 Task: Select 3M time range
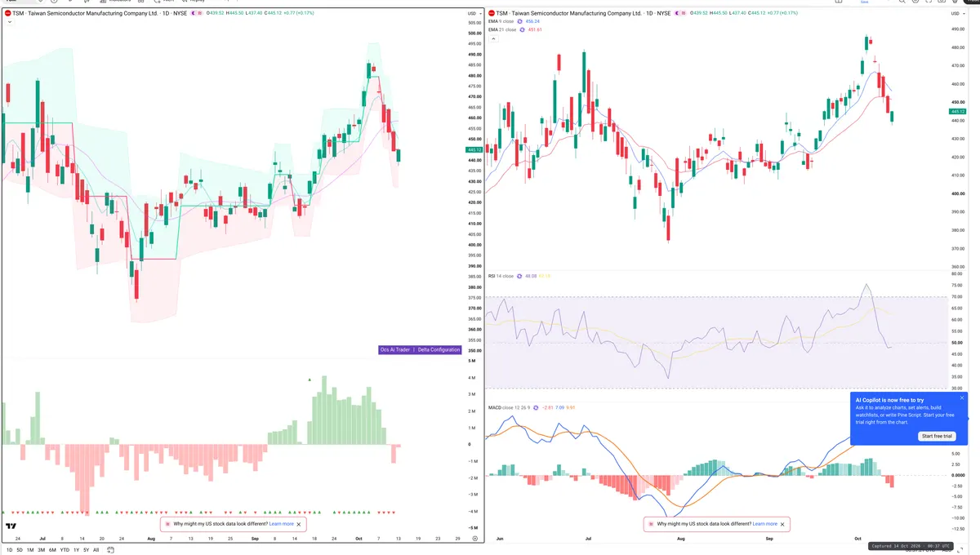41,550
